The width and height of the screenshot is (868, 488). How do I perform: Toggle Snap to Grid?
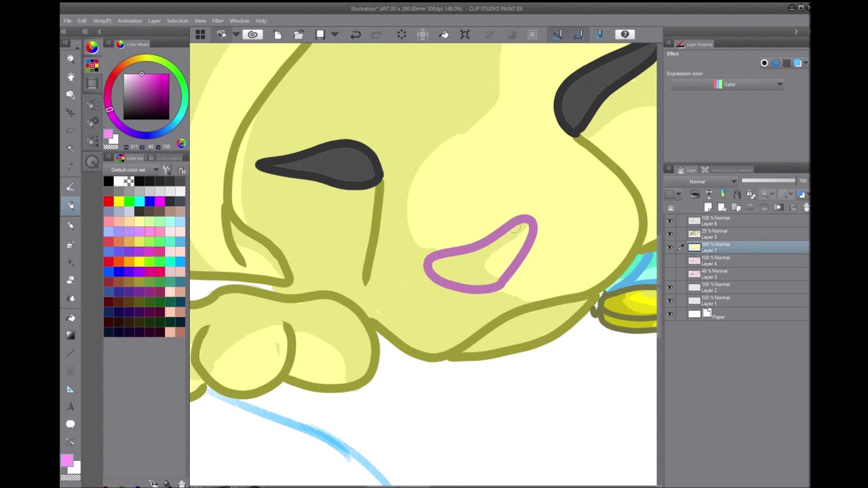click(599, 35)
